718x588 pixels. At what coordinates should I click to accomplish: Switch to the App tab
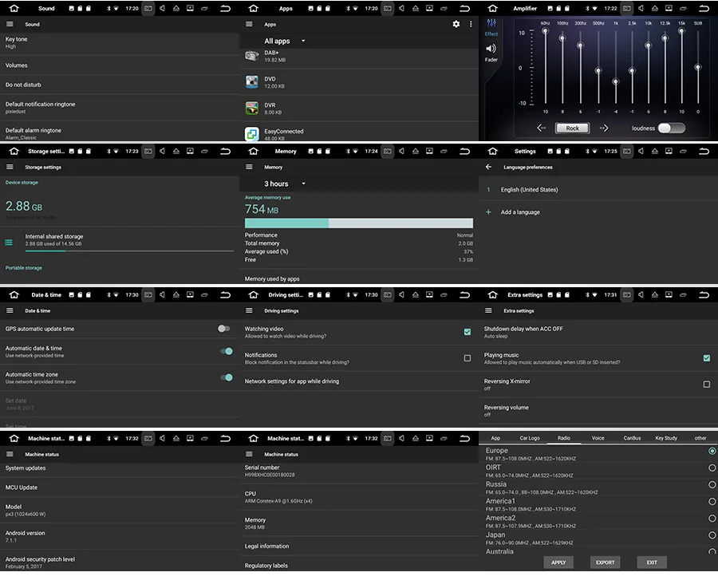point(495,438)
